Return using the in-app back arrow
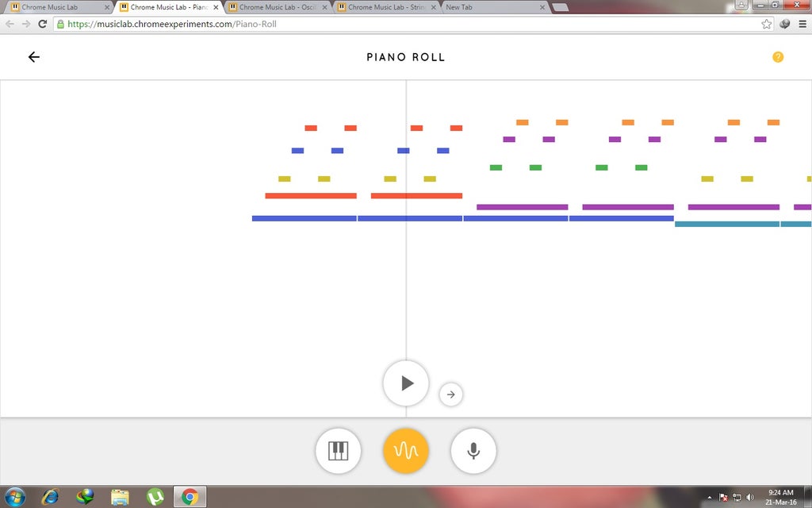The image size is (812, 508). pyautogui.click(x=33, y=56)
